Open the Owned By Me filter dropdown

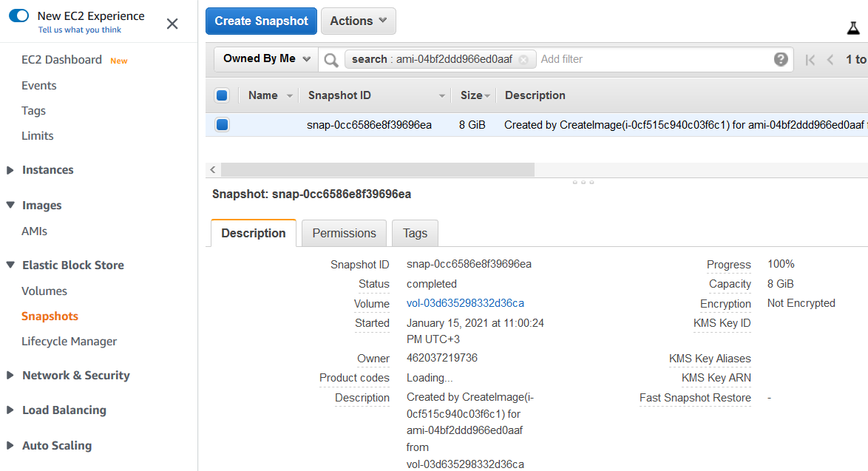pos(266,58)
